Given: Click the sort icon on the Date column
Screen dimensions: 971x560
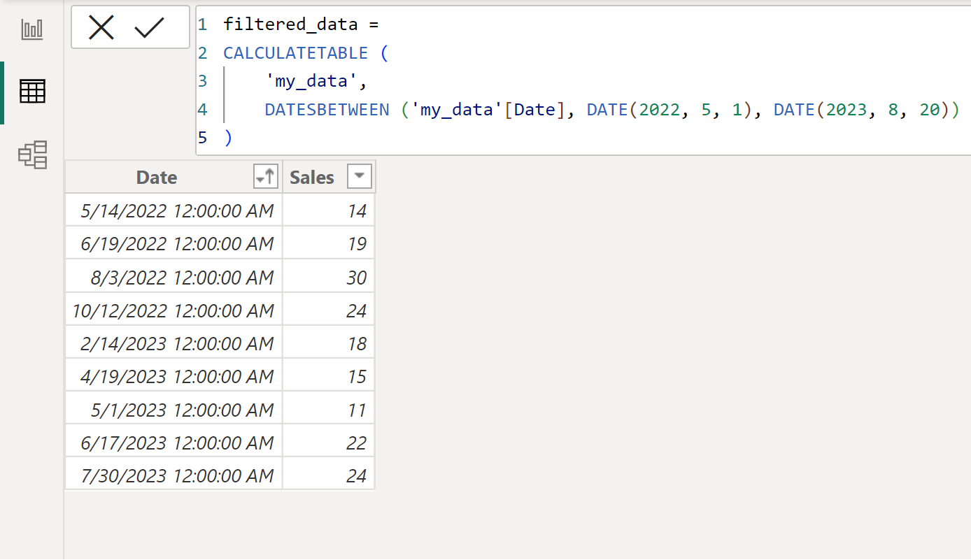Looking at the screenshot, I should [264, 176].
